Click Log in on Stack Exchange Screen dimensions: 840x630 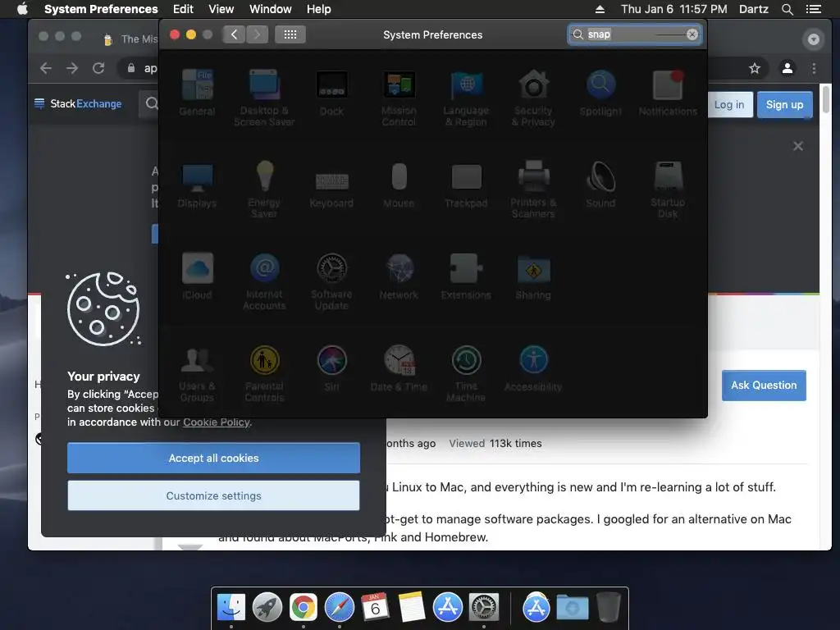(729, 104)
